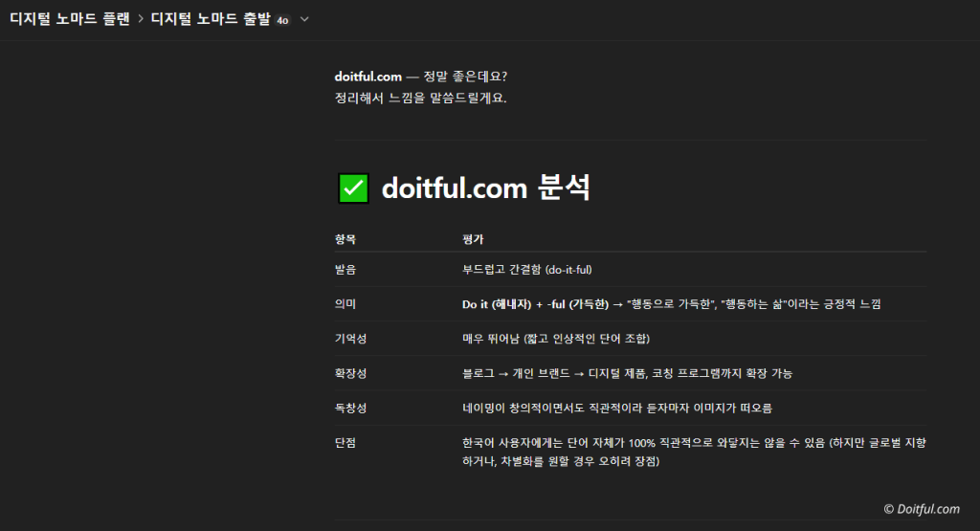Click the sentence "정리해서 느낌을 말씀드릴게요."
Image resolution: width=980 pixels, height=531 pixels.
[x=421, y=99]
